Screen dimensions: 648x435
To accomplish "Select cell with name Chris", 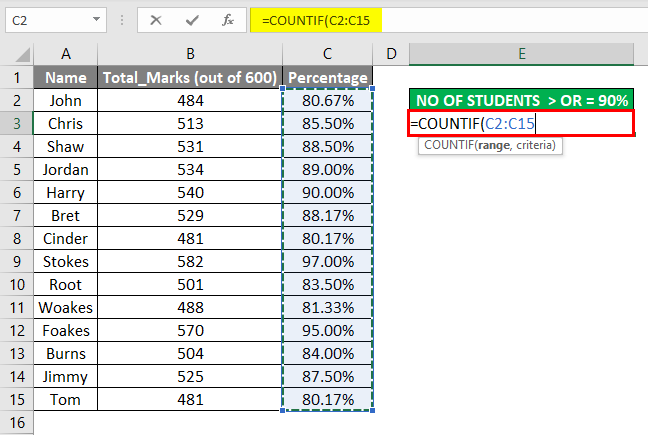I will point(66,123).
